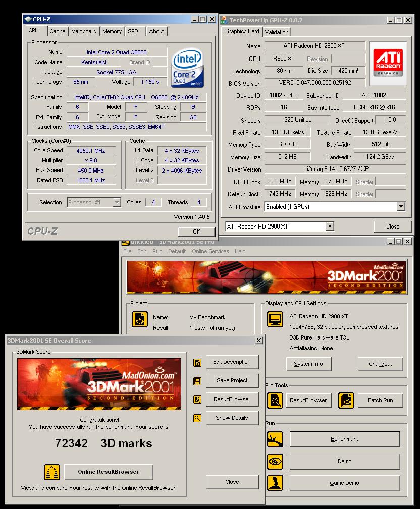Image resolution: width=420 pixels, height=509 pixels.
Task: Click the Intel Core 2 Quad logo
Action: 188,68
